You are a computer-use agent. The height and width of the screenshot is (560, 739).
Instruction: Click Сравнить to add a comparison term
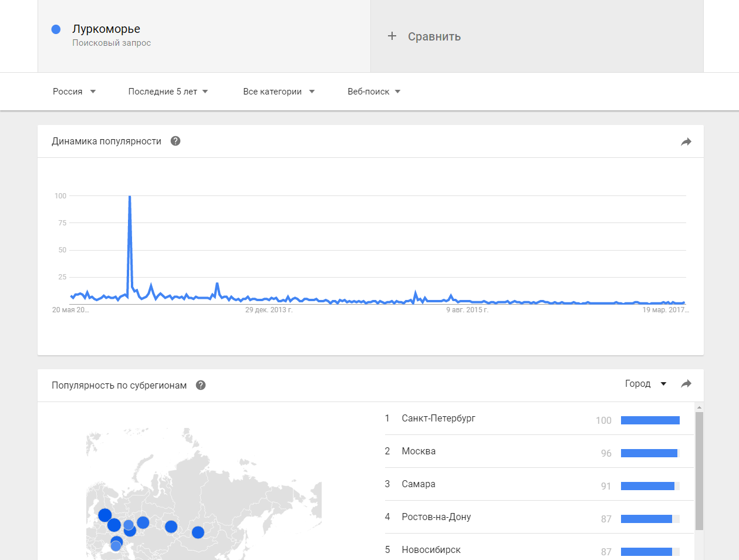coord(434,36)
